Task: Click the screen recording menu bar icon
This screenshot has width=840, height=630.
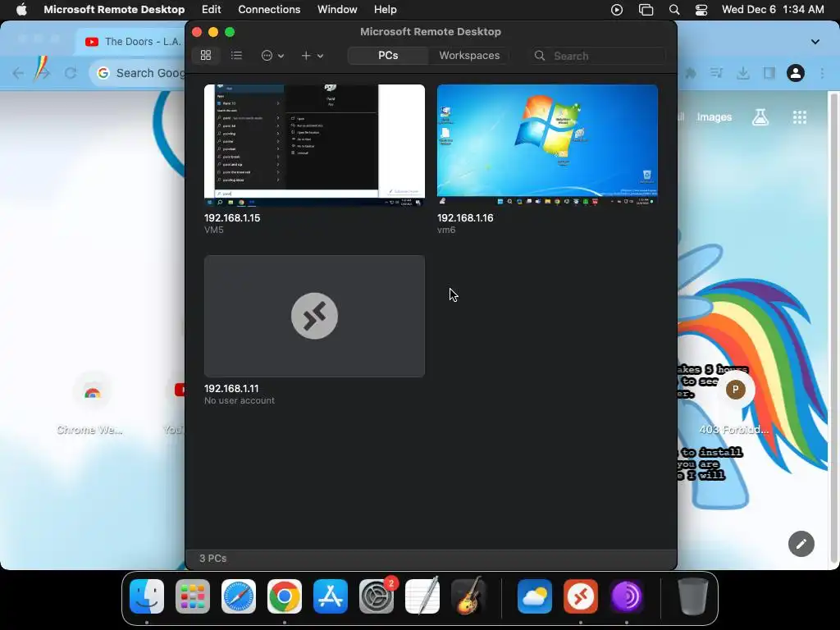Action: click(x=617, y=10)
